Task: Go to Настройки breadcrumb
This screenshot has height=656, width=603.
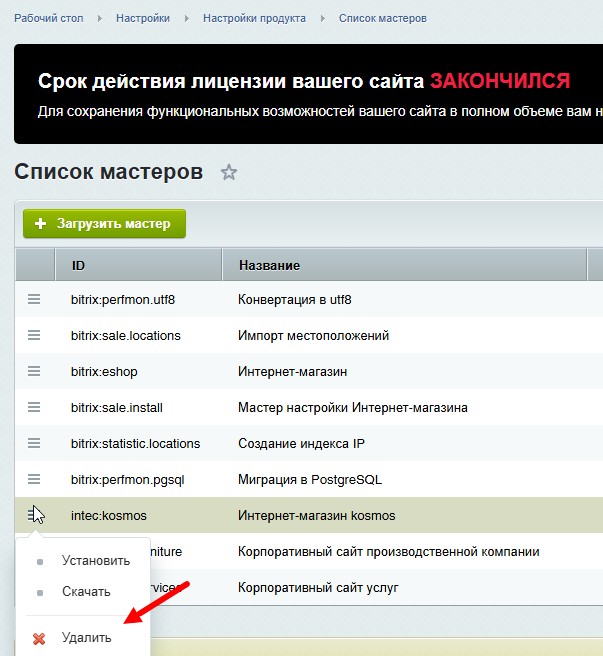Action: [x=143, y=18]
